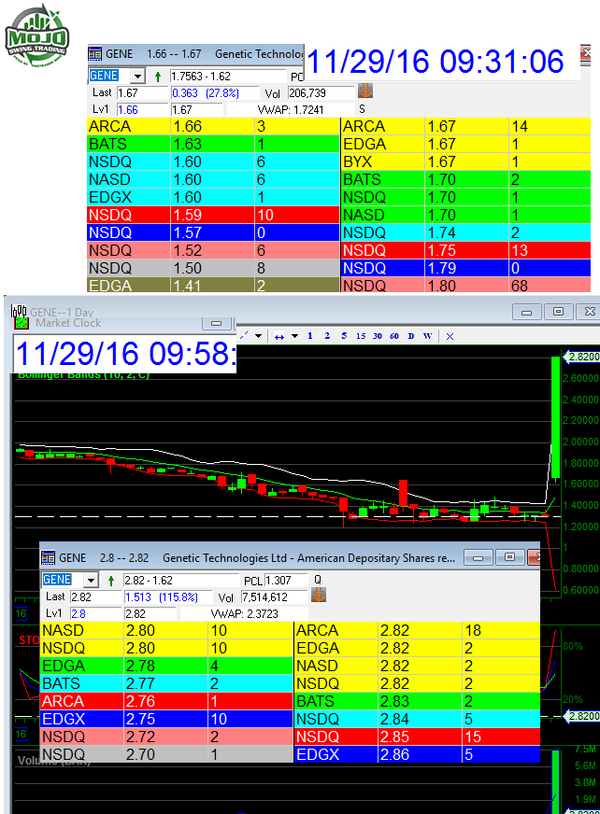
Task: Click the X icon in chart toolbar
Action: (449, 336)
